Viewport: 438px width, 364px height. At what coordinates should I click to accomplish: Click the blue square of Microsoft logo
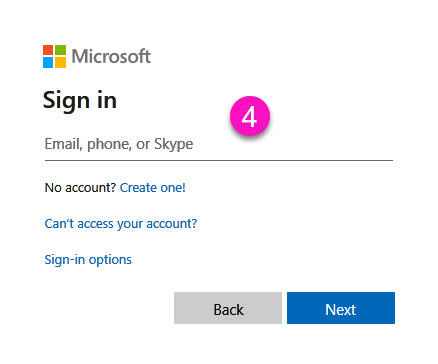click(48, 62)
